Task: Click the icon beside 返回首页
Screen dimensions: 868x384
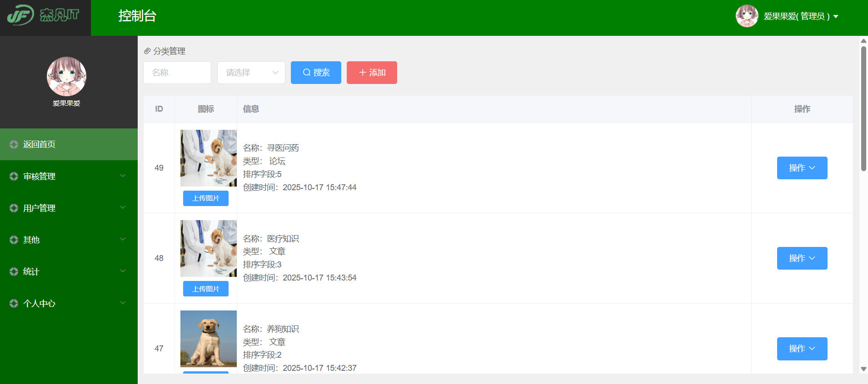Action: 14,144
